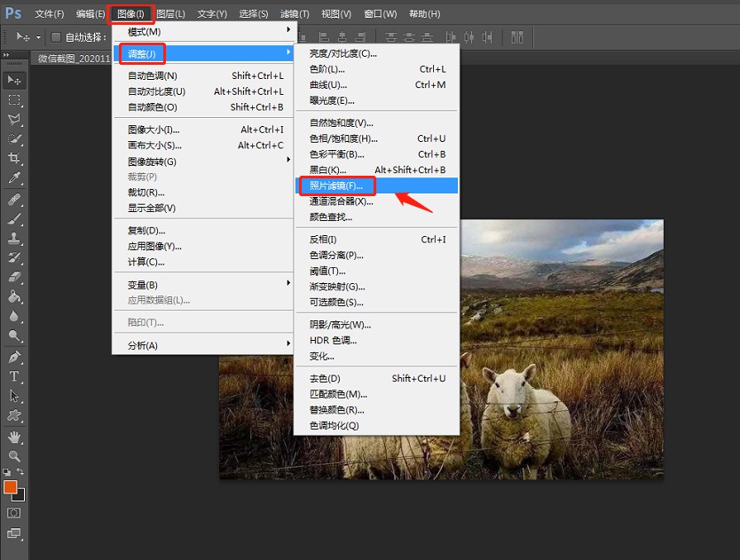Select the Horizontal Type tool
The image size is (740, 560).
(x=12, y=374)
